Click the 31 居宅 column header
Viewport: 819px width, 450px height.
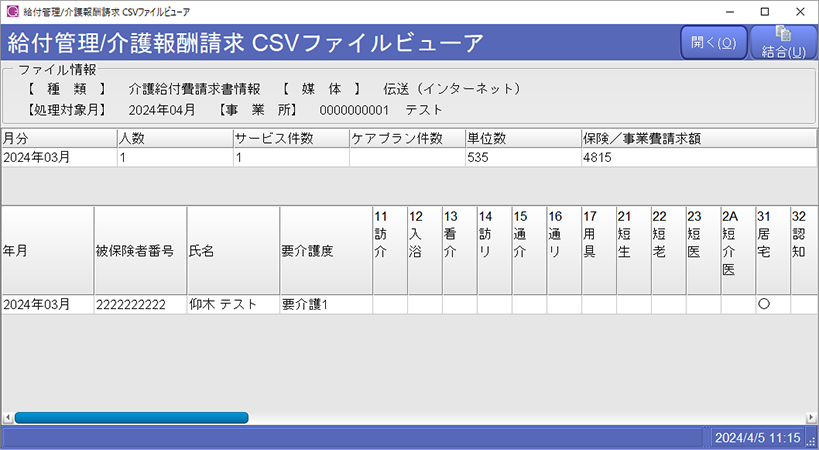point(773,251)
